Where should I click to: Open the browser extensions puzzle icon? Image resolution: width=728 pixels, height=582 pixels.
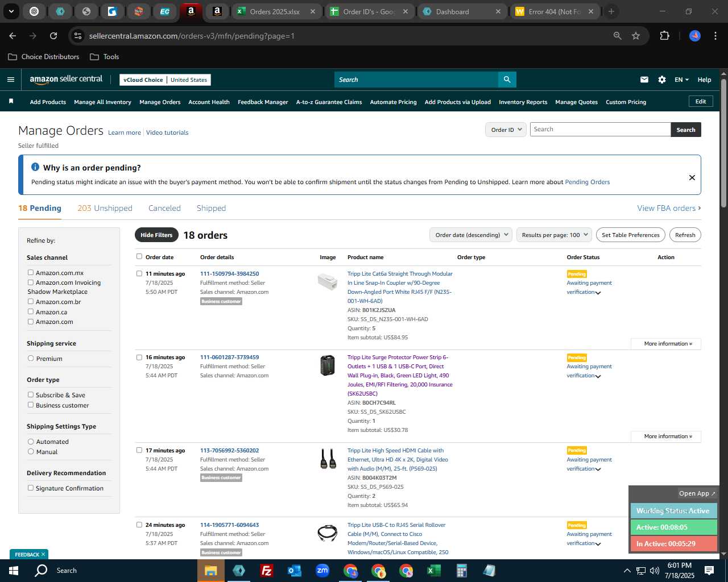[x=664, y=36]
